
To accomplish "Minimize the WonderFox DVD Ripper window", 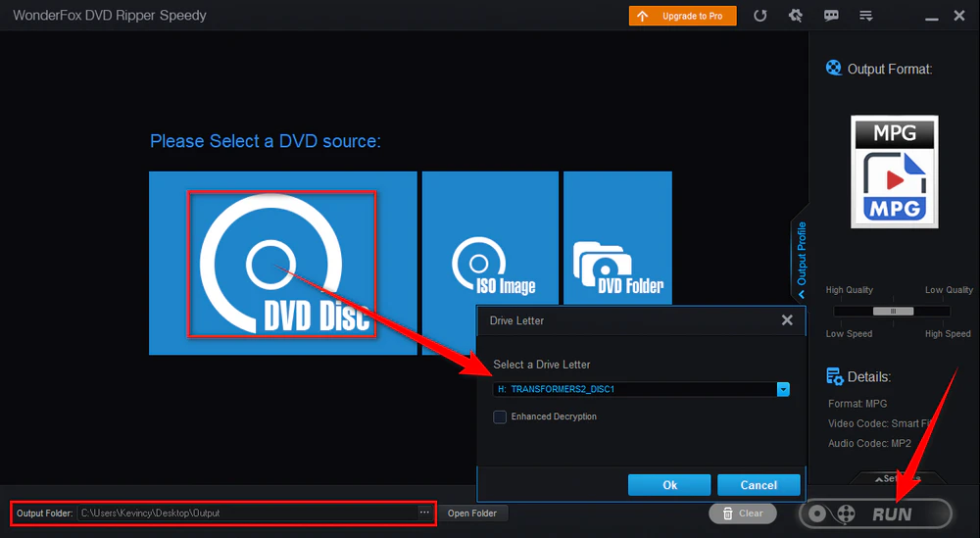I will click(932, 18).
